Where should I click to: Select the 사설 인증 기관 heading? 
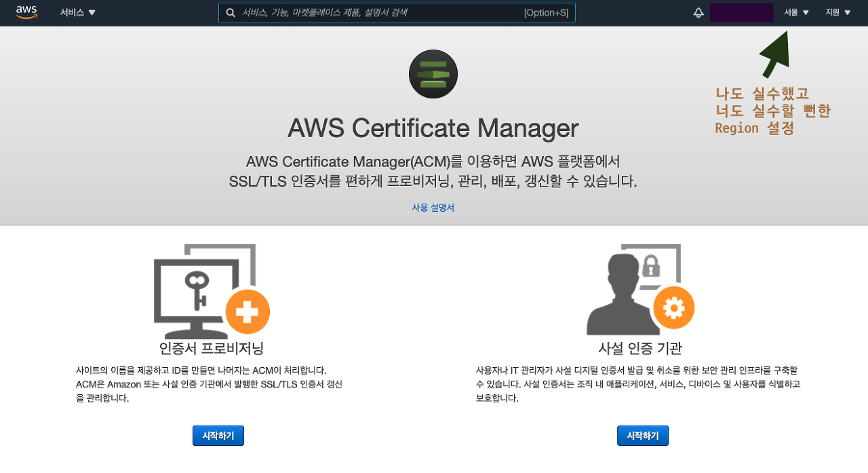[640, 348]
